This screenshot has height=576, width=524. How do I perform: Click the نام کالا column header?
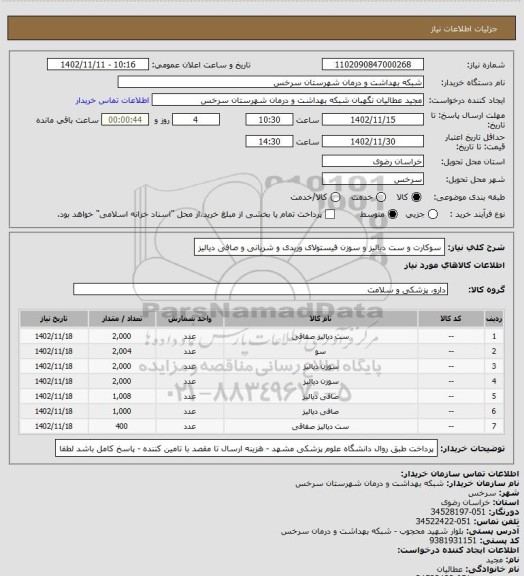(x=320, y=318)
